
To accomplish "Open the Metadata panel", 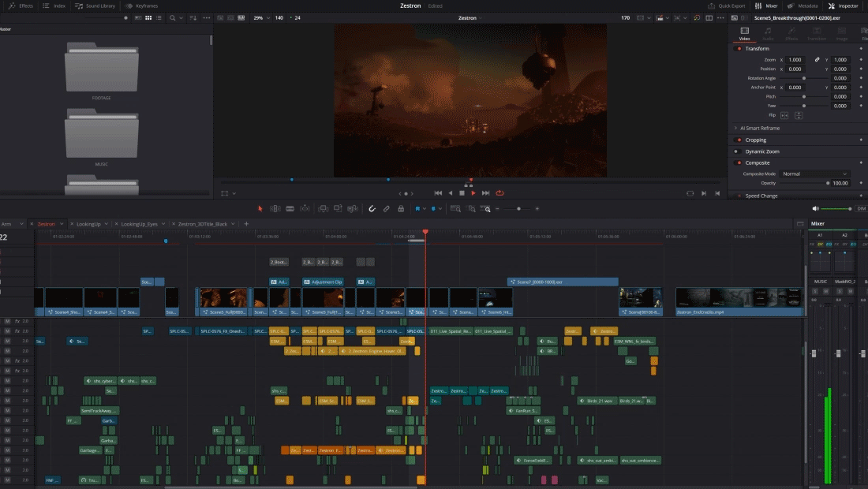I will coord(803,6).
